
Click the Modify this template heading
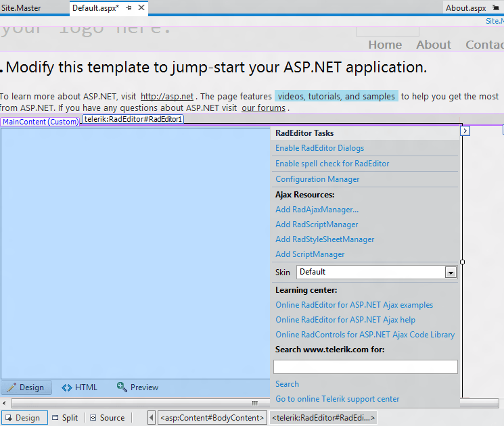click(x=216, y=67)
